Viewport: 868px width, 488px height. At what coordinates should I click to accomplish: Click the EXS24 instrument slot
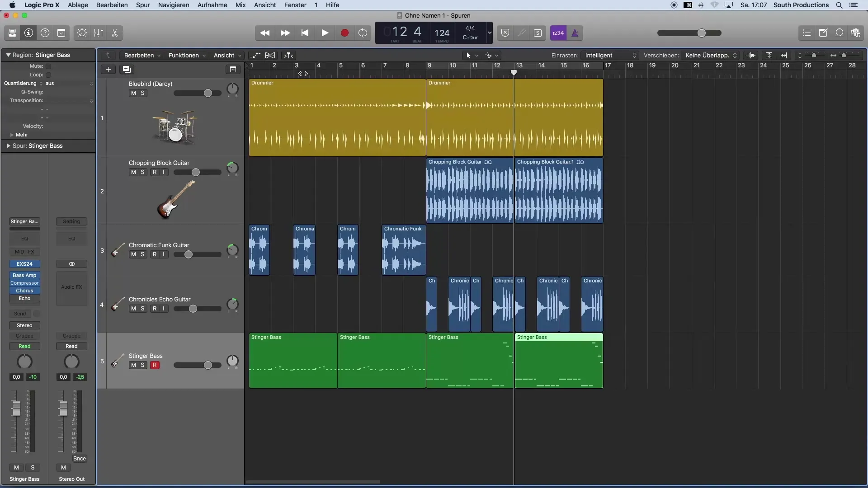(24, 264)
